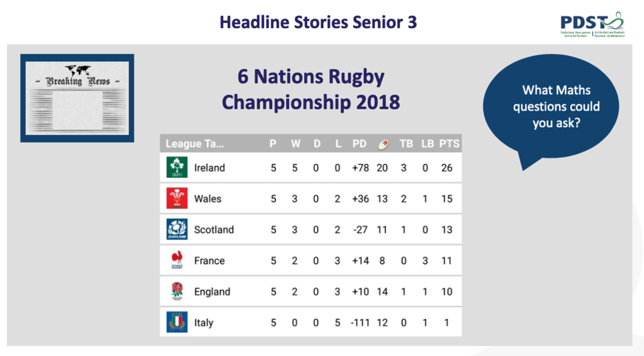Select the Breaking News newspaper image
The image size is (644, 356).
point(77,98)
